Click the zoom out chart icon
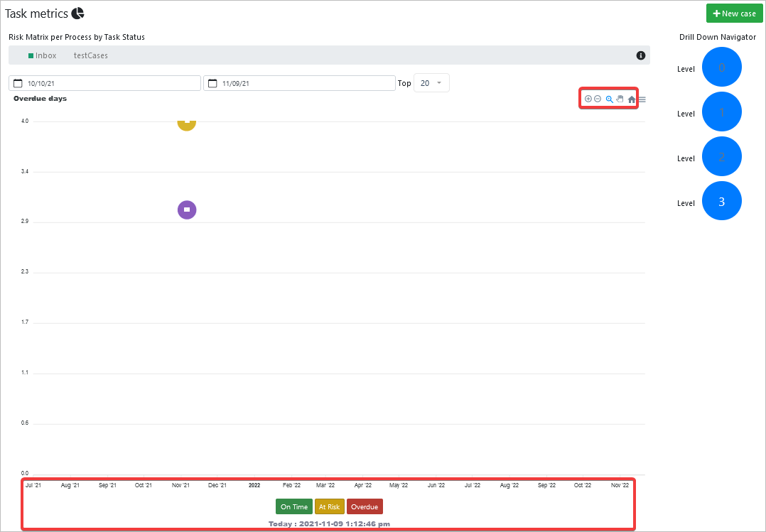The width and height of the screenshot is (766, 532). point(598,99)
